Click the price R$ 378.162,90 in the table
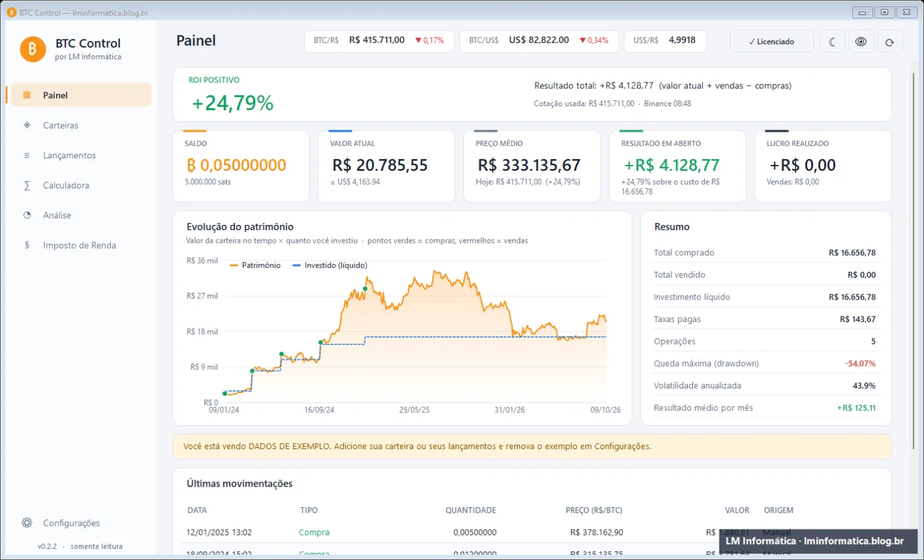 (x=597, y=532)
